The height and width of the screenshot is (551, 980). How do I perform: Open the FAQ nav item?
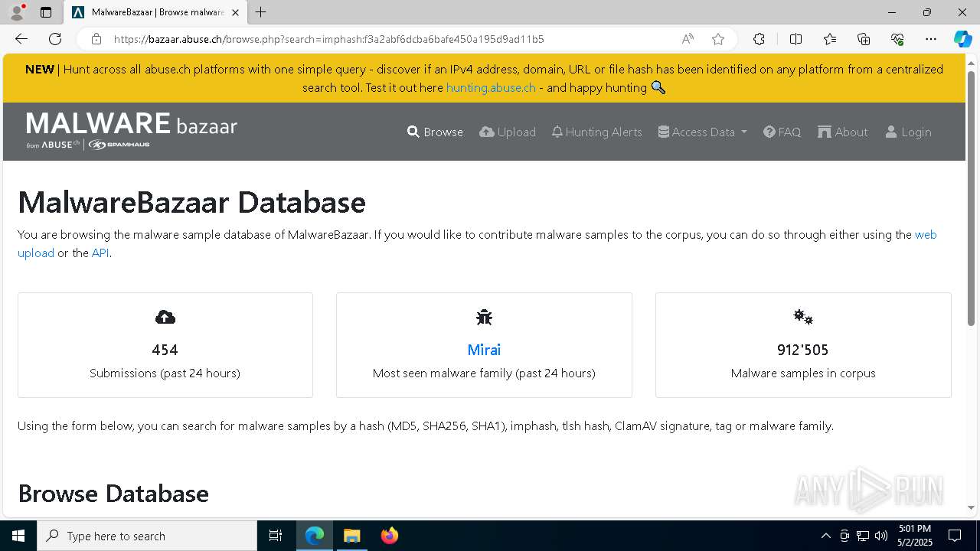pyautogui.click(x=782, y=132)
